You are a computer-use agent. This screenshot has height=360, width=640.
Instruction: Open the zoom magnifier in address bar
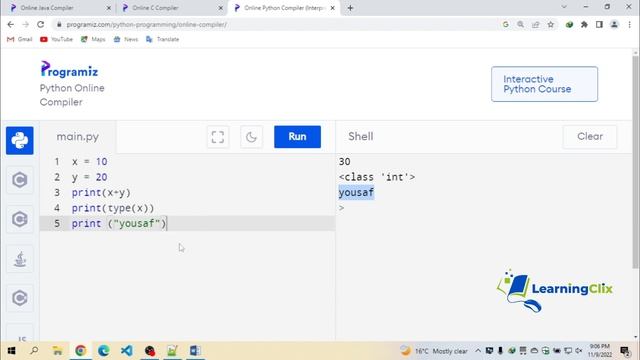520,24
